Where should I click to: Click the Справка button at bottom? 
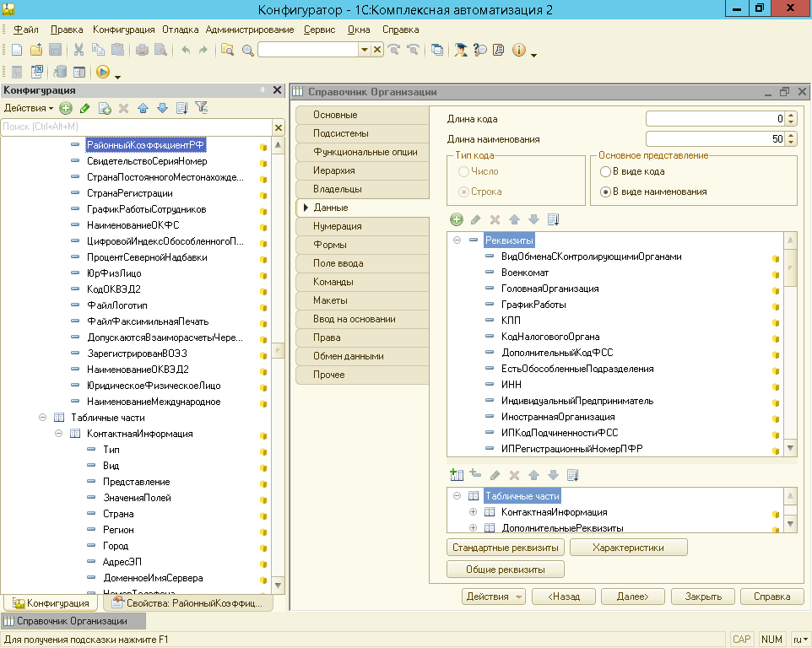pyautogui.click(x=772, y=597)
